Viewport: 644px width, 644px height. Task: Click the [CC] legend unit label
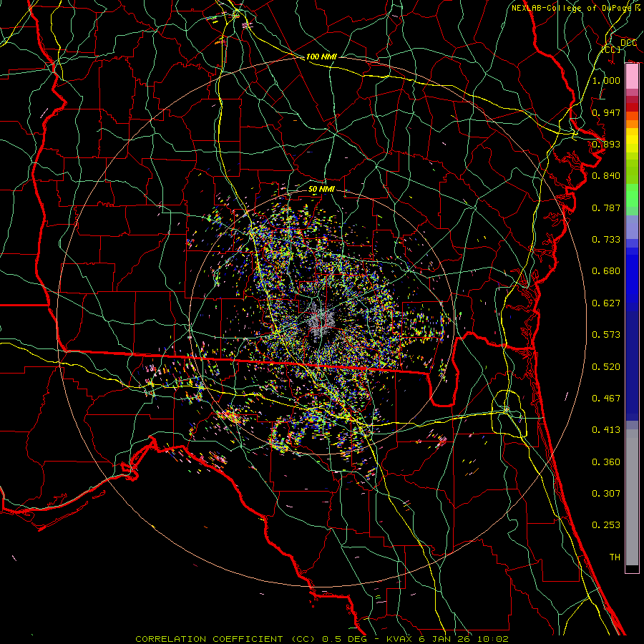[x=610, y=49]
